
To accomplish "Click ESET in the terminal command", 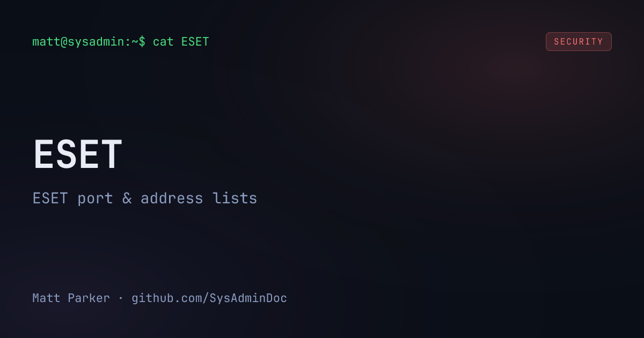I will coord(195,42).
